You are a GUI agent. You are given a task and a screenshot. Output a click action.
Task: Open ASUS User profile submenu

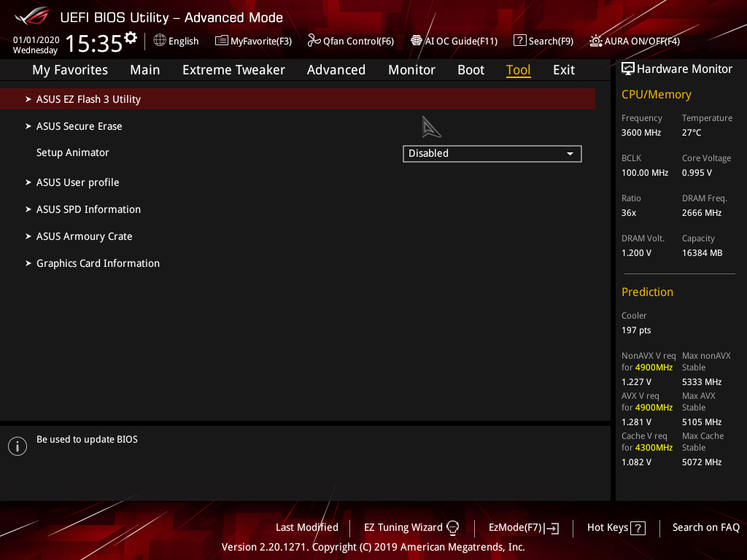coord(77,182)
